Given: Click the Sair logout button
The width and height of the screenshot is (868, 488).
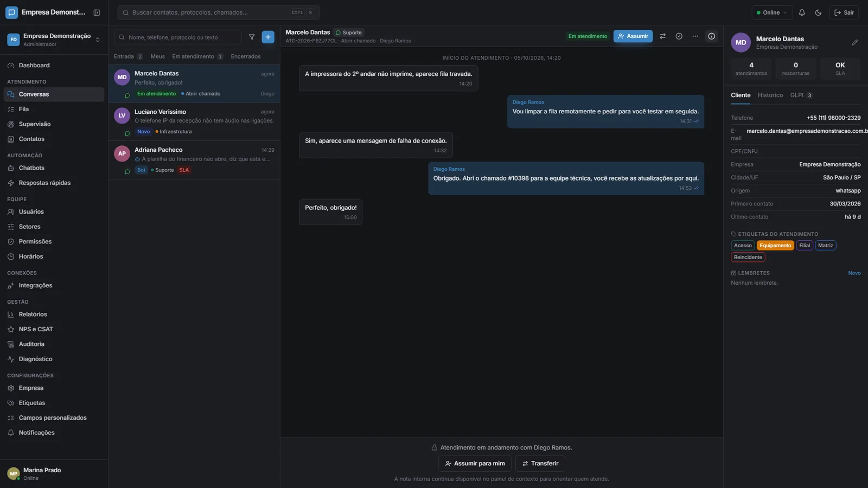Looking at the screenshot, I should 844,12.
